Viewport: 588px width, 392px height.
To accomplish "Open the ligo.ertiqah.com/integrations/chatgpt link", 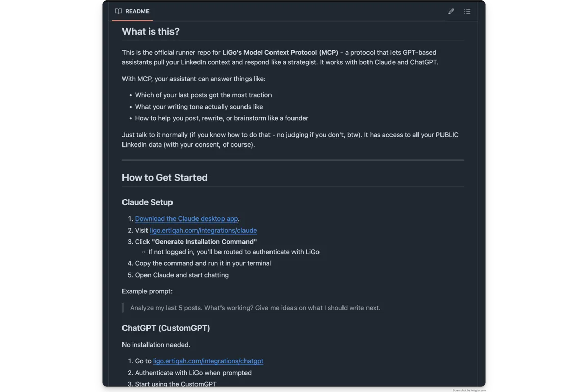I will click(x=208, y=361).
